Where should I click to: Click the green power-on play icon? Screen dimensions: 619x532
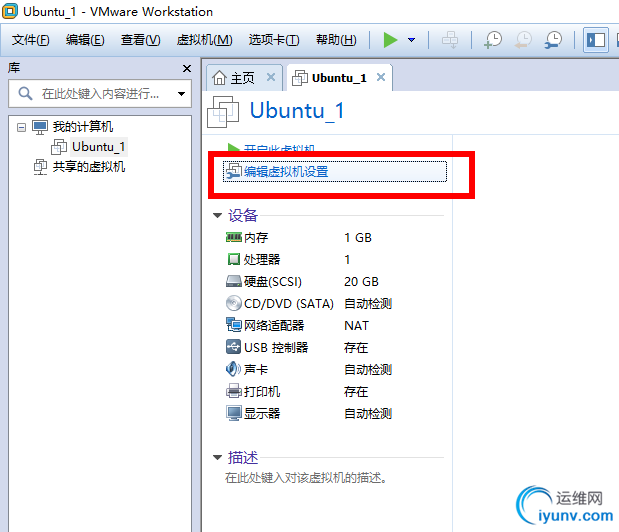coord(390,40)
